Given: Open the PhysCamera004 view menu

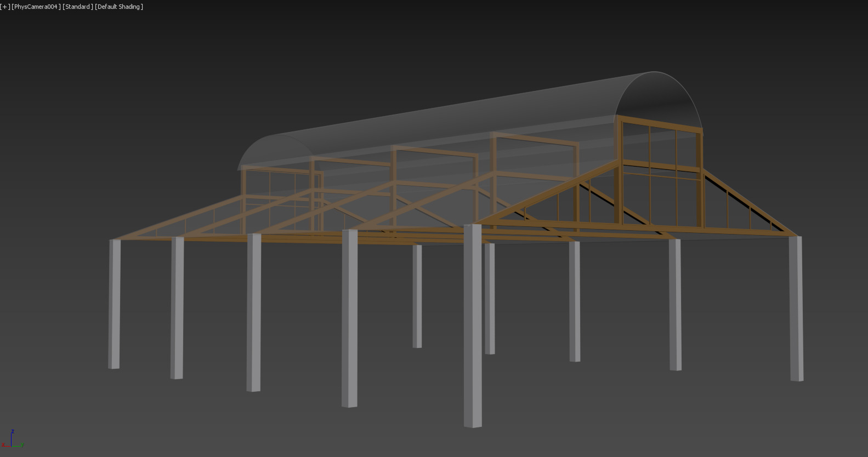Looking at the screenshot, I should (x=36, y=7).
